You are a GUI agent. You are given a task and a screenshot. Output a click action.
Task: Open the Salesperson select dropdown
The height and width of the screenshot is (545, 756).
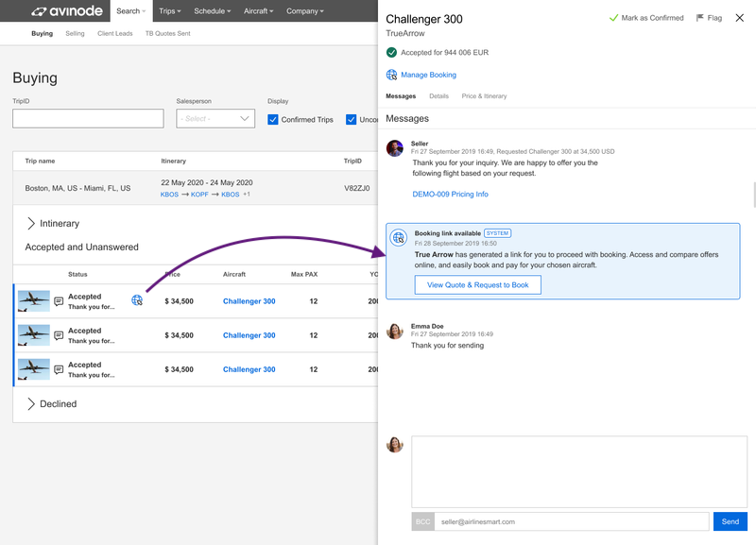coord(215,119)
